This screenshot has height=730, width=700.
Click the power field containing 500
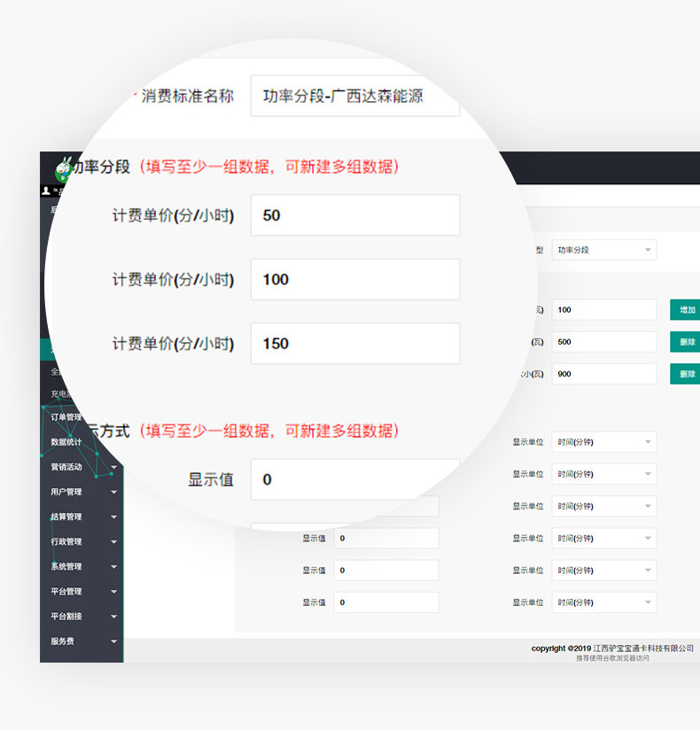point(604,342)
